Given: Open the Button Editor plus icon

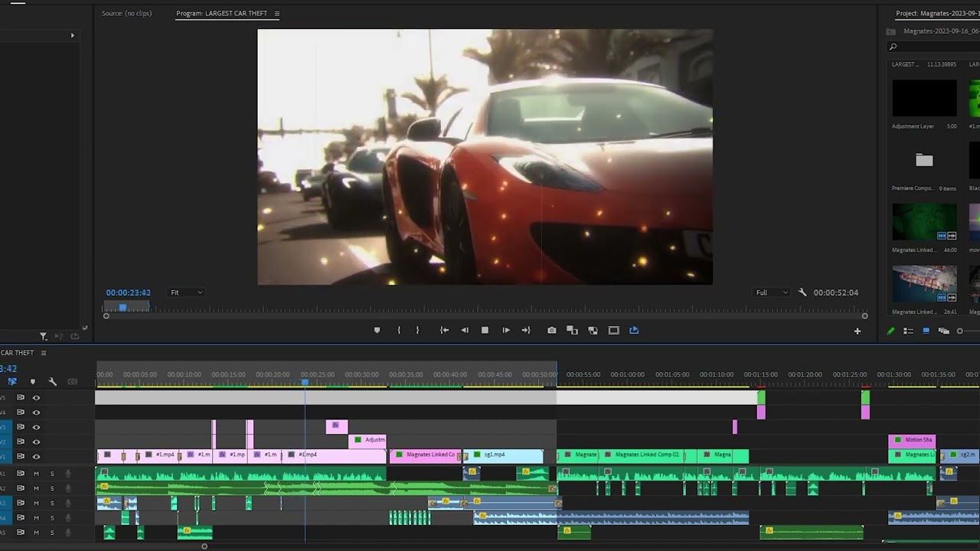Looking at the screenshot, I should 857,331.
